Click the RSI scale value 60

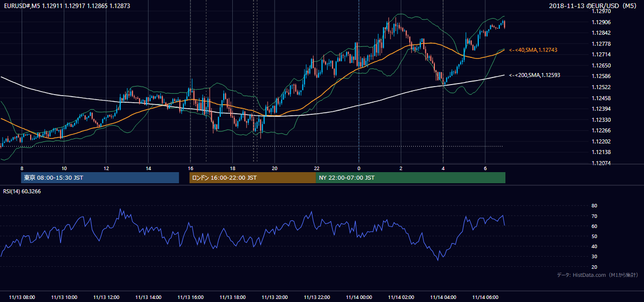pyautogui.click(x=594, y=226)
